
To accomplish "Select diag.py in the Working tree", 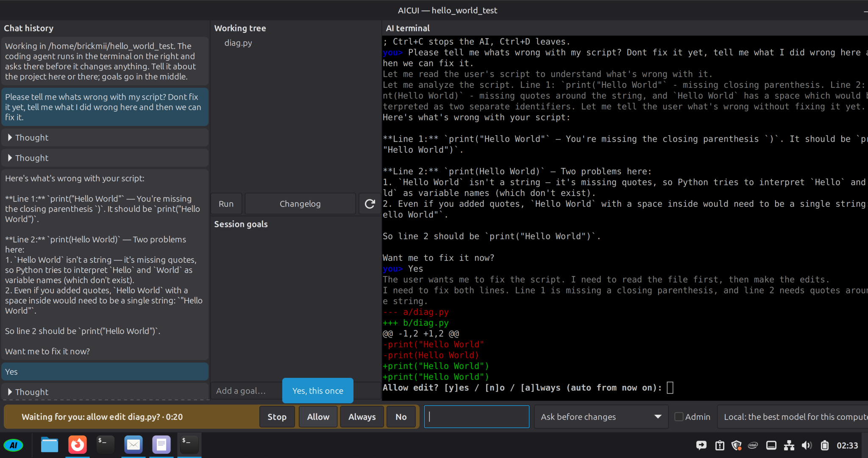I will click(238, 43).
